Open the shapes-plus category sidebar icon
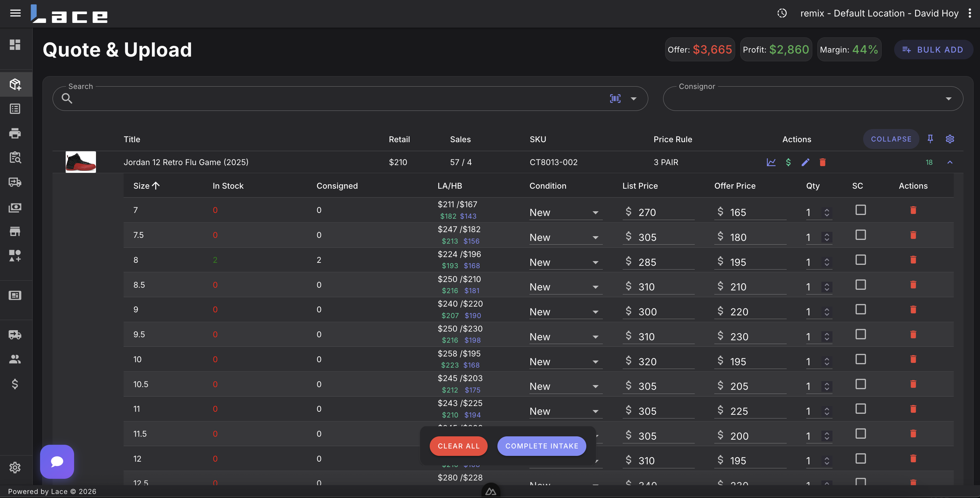The width and height of the screenshot is (980, 498). [x=15, y=256]
